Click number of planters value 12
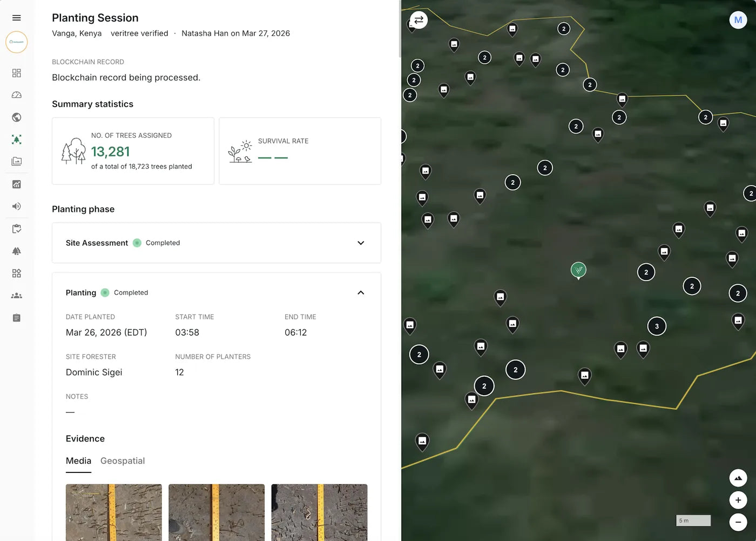Viewport: 756px width, 541px height. tap(180, 372)
